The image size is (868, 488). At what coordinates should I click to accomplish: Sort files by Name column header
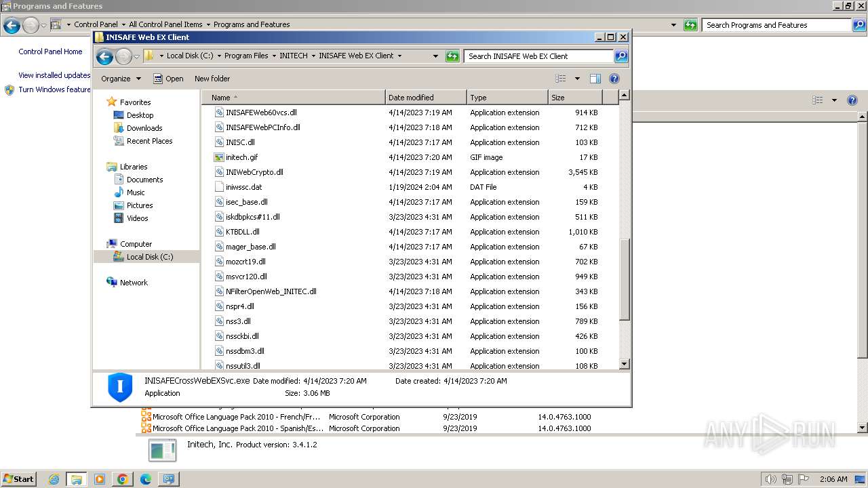pos(293,98)
